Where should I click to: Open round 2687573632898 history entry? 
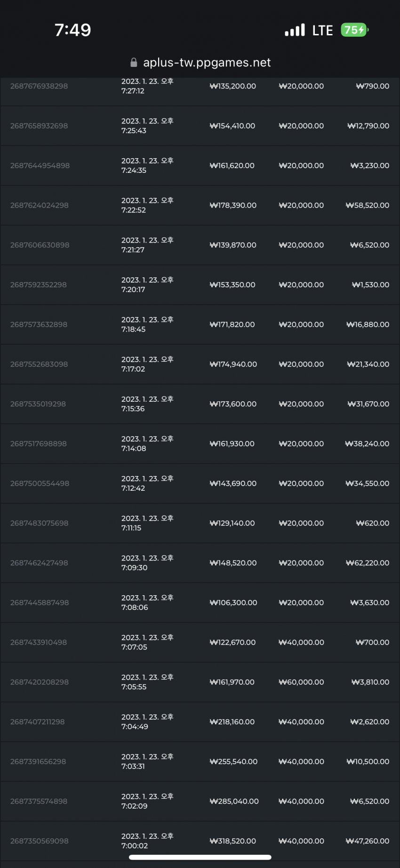point(200,324)
